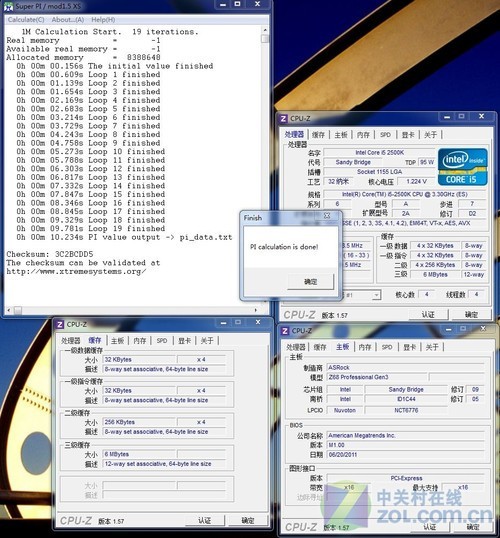This screenshot has height=538, width=500.
Task: Click 确定 button in cache CPU-Z window
Action: [x=247, y=521]
